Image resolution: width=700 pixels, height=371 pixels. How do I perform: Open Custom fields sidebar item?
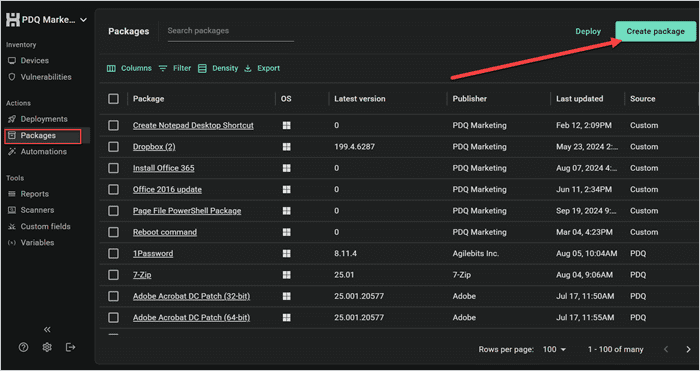[x=45, y=227]
